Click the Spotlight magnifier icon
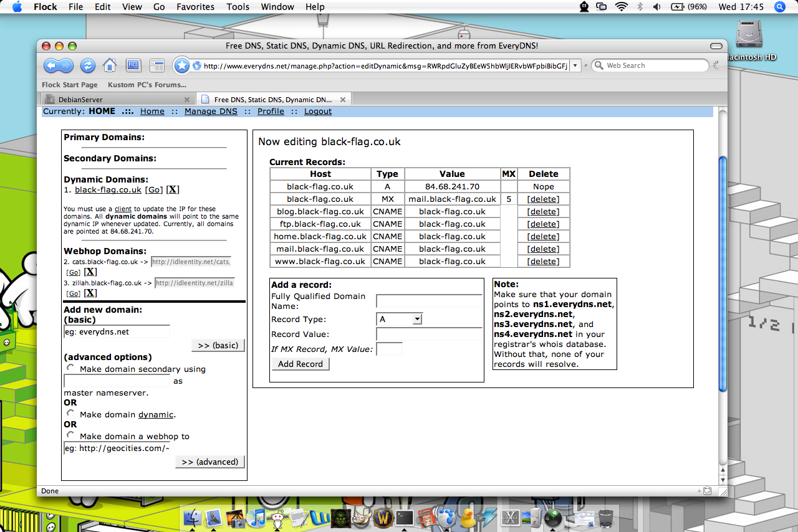The width and height of the screenshot is (798, 532). coord(779,7)
